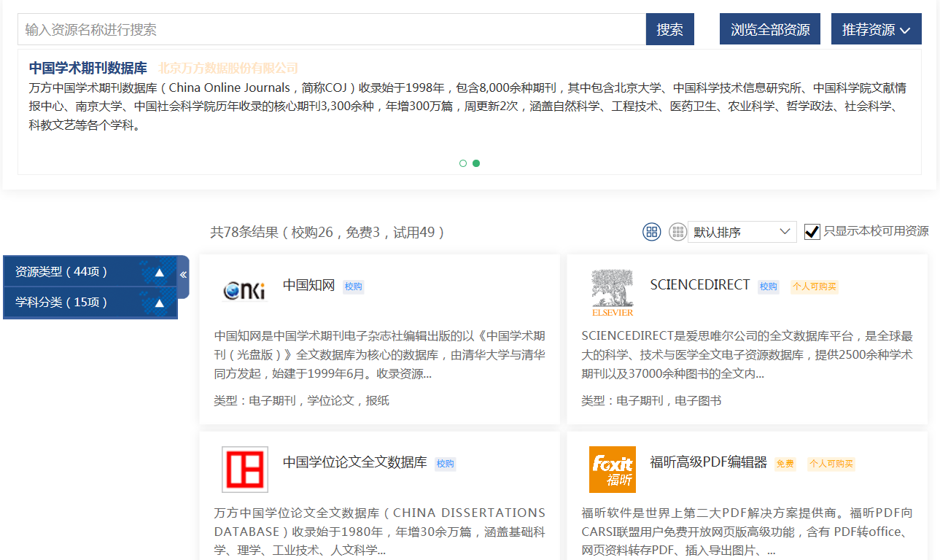
Task: Click 北京万方数据股份有限公司 label in banner
Action: pyautogui.click(x=228, y=68)
